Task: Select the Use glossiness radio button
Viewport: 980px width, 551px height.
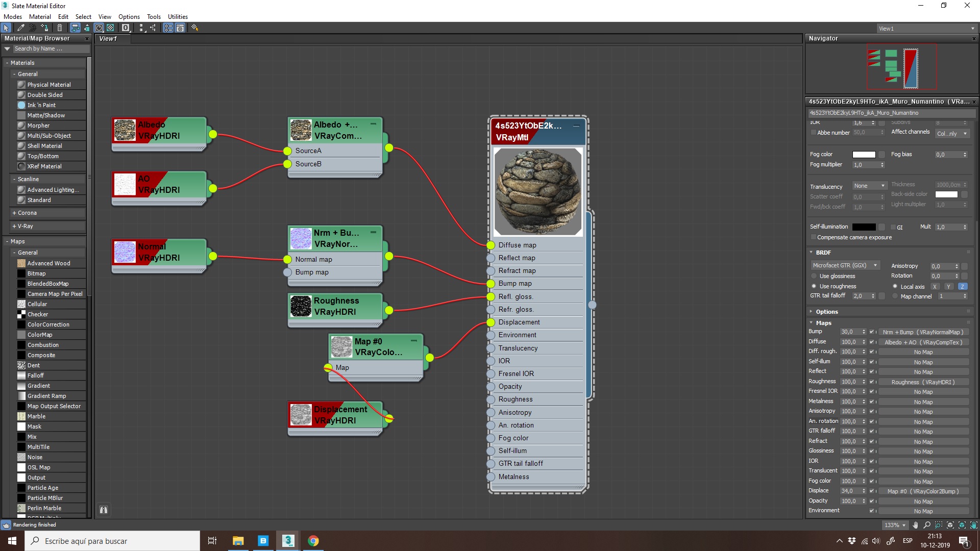Action: tap(814, 276)
